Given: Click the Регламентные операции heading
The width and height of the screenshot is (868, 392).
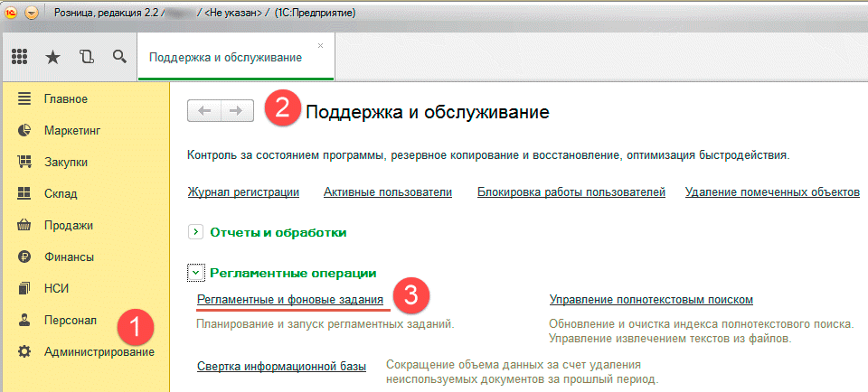Looking at the screenshot, I should 293,273.
